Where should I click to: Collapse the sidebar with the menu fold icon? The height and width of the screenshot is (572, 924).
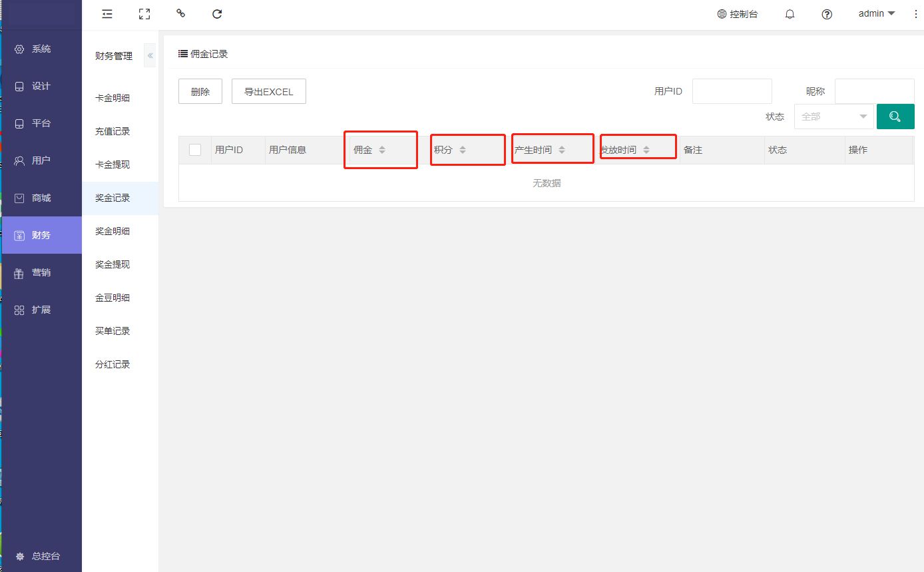tap(107, 14)
